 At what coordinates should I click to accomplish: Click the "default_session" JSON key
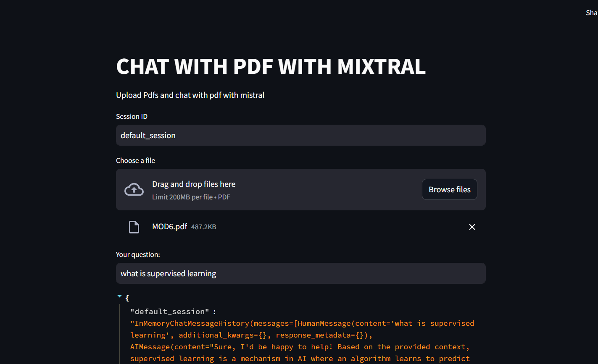click(170, 312)
